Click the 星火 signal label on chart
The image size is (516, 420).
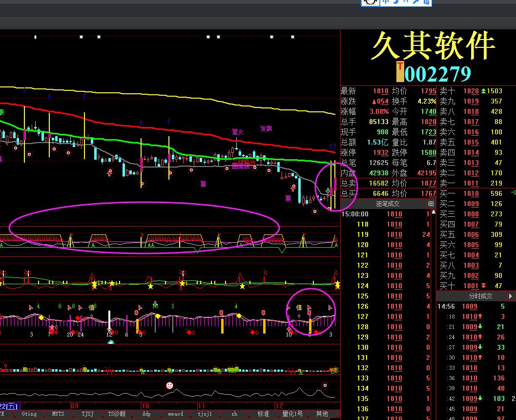[238, 132]
